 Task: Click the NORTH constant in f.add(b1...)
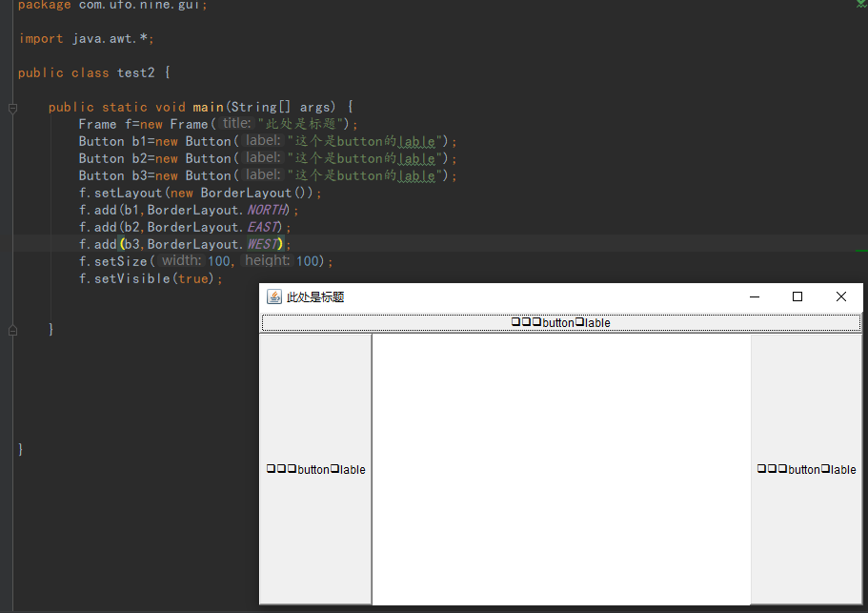pyautogui.click(x=268, y=210)
